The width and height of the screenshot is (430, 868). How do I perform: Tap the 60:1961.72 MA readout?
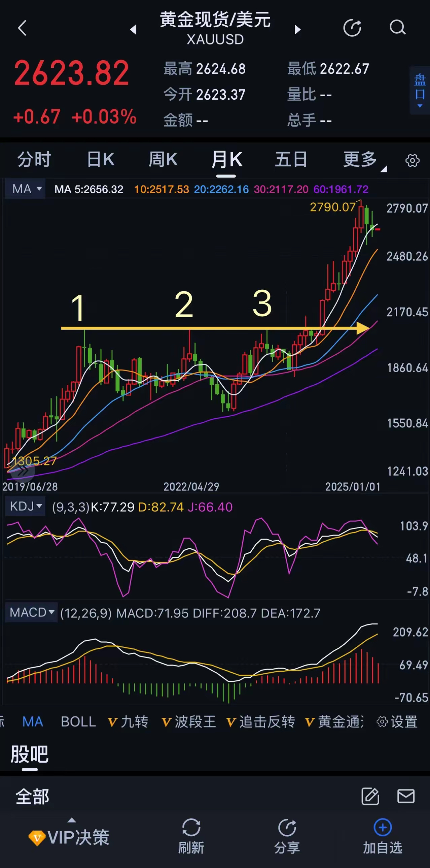[x=341, y=189]
